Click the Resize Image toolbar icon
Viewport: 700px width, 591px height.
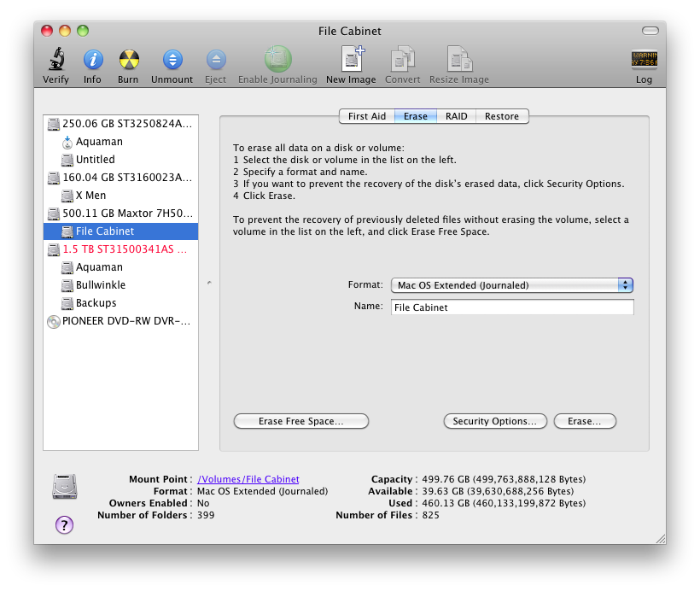pyautogui.click(x=459, y=59)
